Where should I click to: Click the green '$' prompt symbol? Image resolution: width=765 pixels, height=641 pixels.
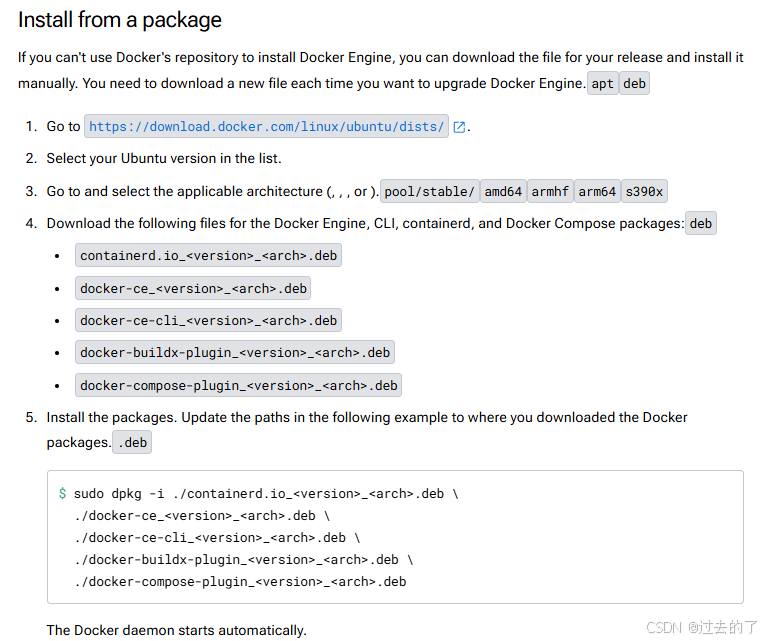[62, 493]
